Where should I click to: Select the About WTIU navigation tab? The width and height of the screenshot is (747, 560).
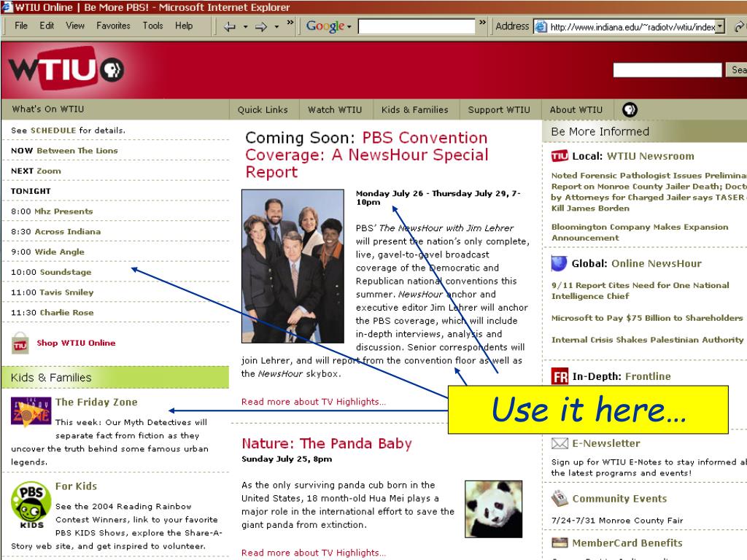click(x=576, y=109)
